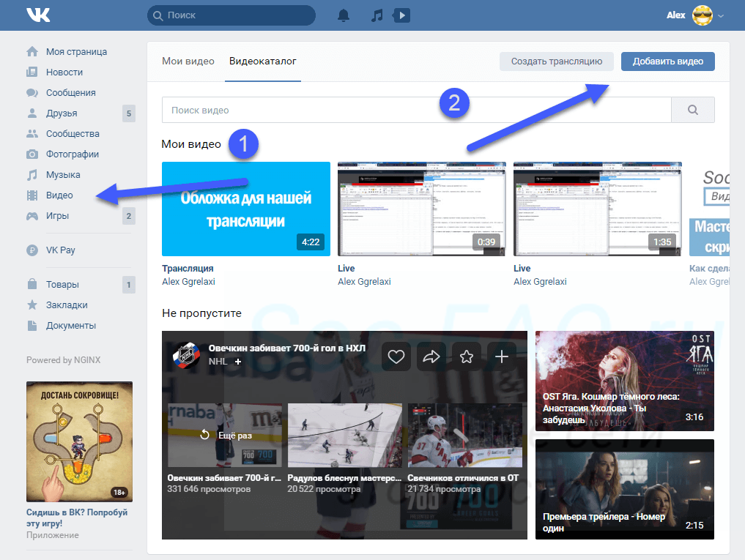Viewport: 745px width, 560px height.
Task: Open the Овечкин забивает 700-й гол title
Action: 287,348
